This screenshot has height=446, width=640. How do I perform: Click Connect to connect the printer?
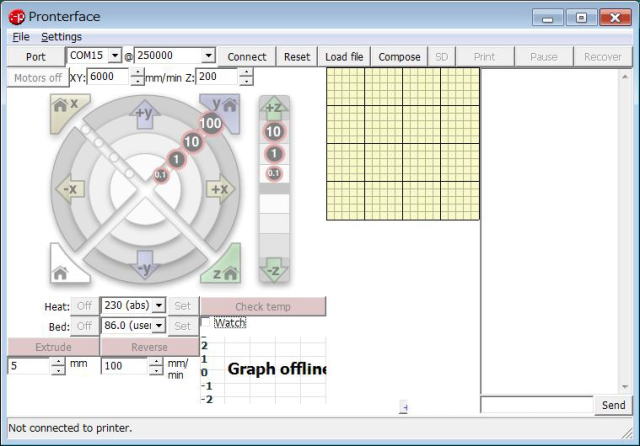(247, 57)
